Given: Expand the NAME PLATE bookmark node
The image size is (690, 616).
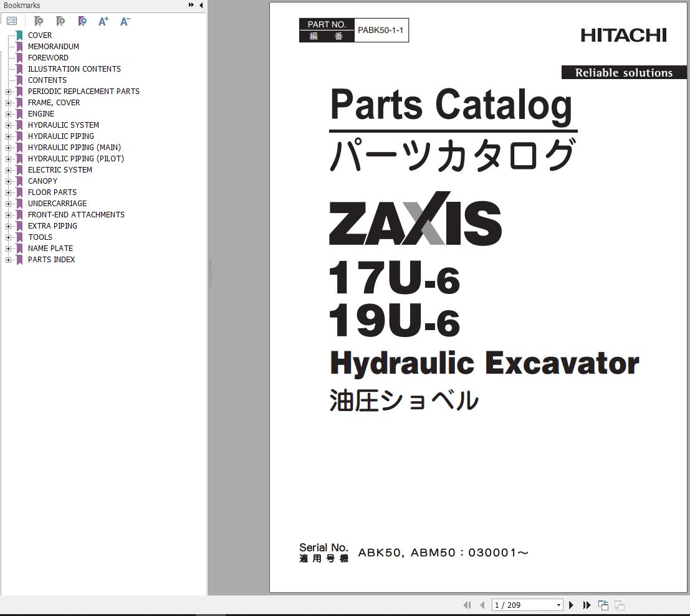Looking at the screenshot, I should [8, 249].
